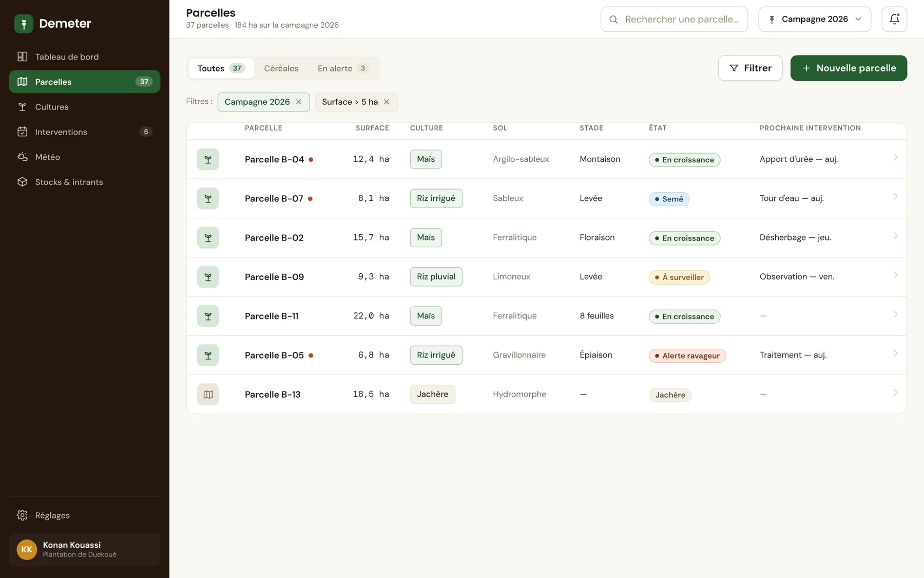Click the crop icon for Parcelle B-11

point(208,316)
